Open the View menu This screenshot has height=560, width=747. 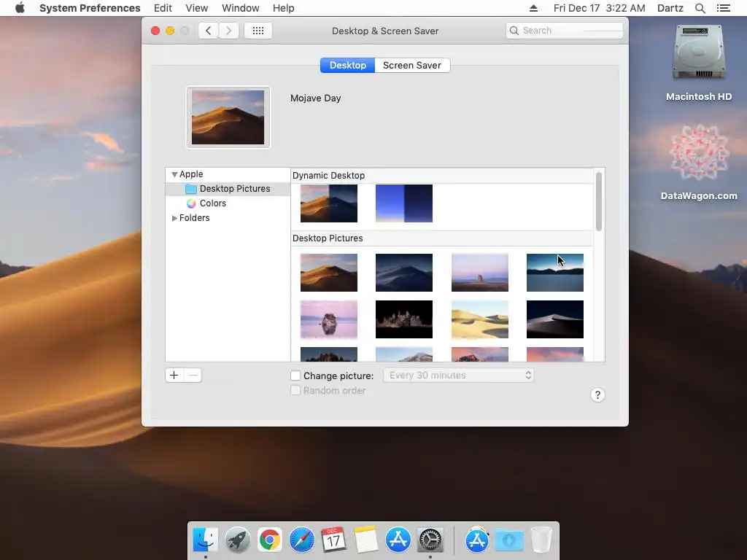coord(197,8)
